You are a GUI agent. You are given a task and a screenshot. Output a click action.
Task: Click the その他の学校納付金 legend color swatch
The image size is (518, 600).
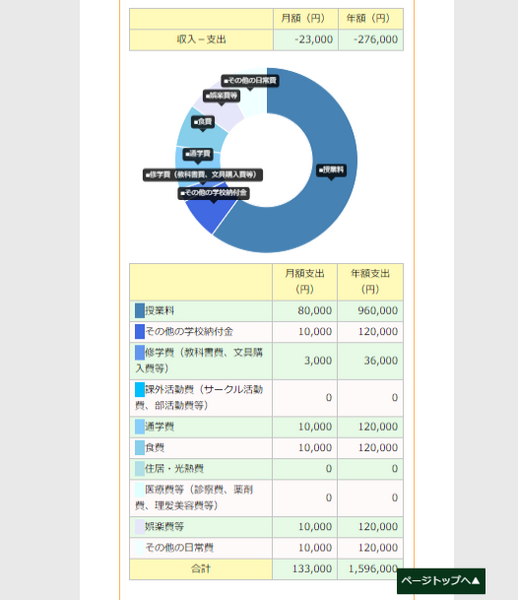[x=140, y=331]
